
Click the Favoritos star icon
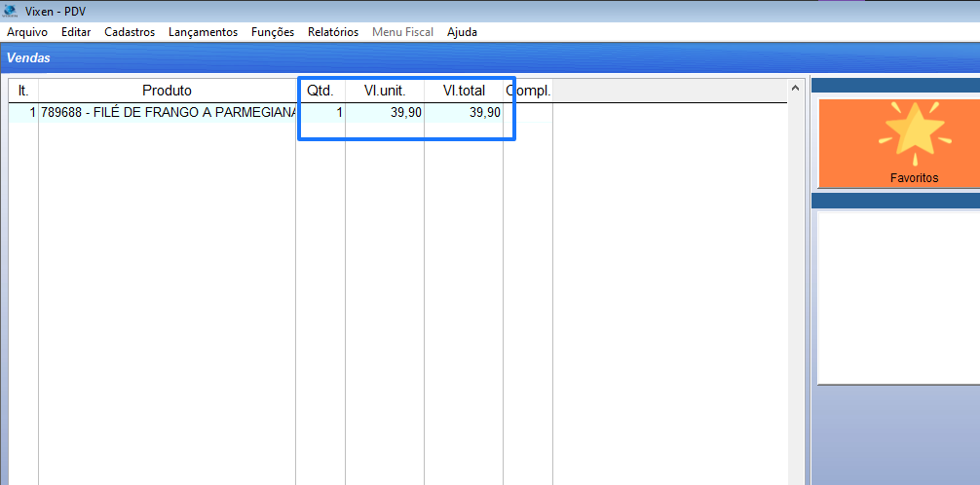913,134
